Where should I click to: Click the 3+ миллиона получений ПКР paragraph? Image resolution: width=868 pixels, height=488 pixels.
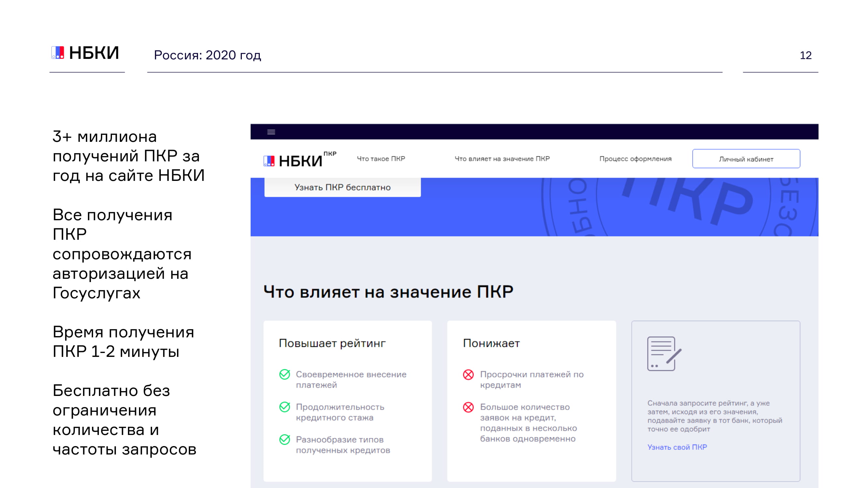coord(128,156)
